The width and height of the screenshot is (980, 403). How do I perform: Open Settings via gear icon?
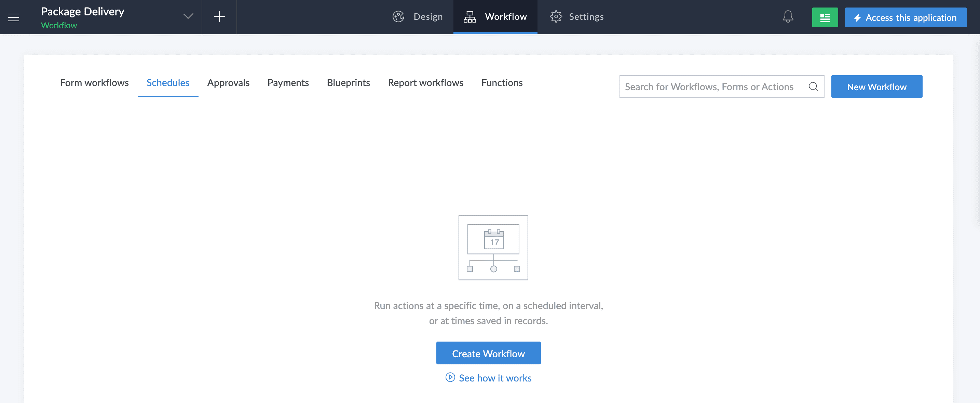(556, 17)
